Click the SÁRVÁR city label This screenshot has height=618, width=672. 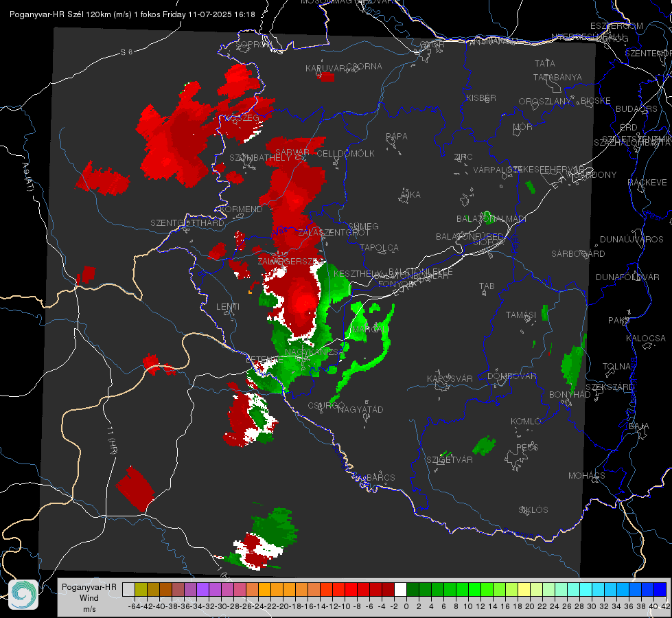(292, 152)
